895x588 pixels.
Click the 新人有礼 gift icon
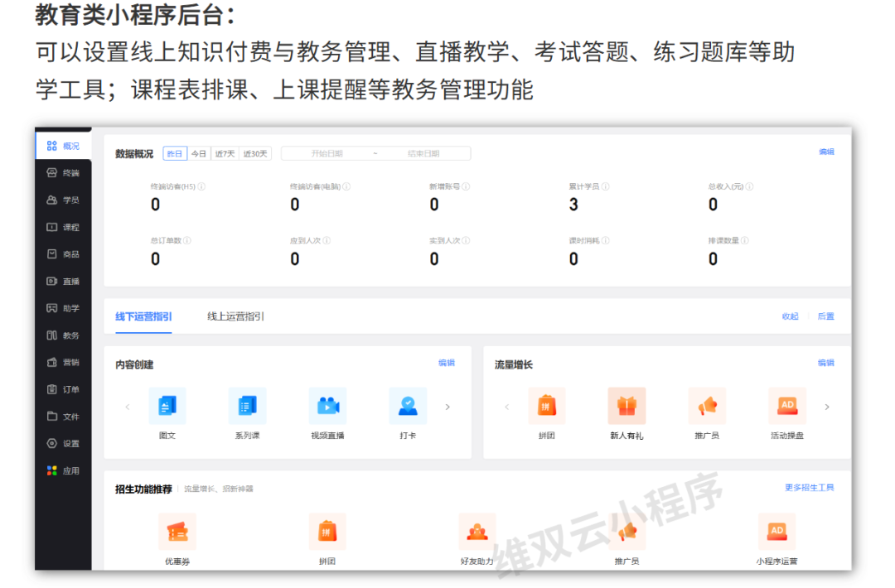pyautogui.click(x=626, y=406)
